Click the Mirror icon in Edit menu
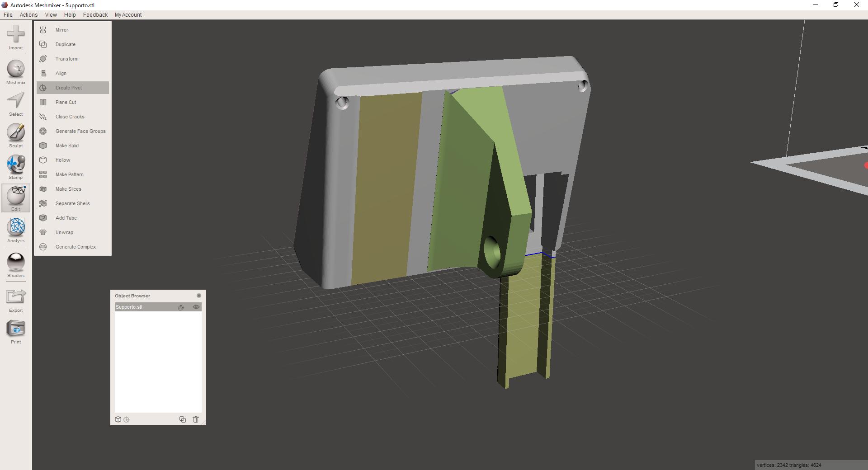 point(43,30)
